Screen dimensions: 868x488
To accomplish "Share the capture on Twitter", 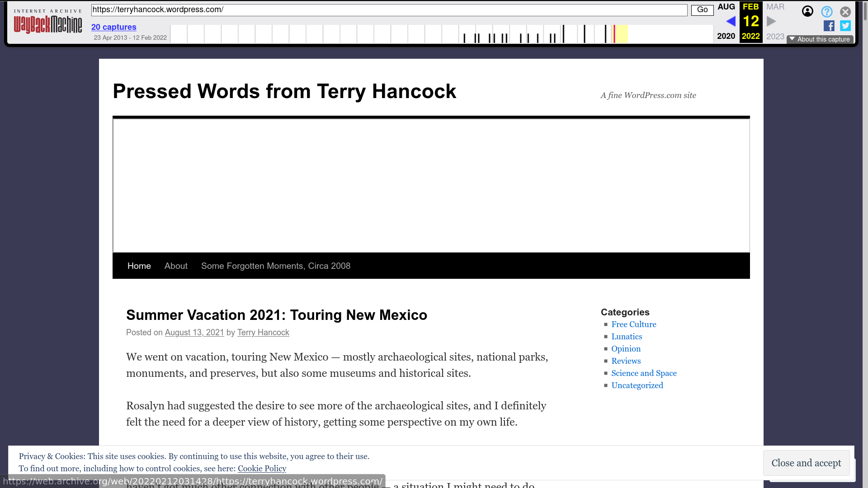I will pos(845,26).
